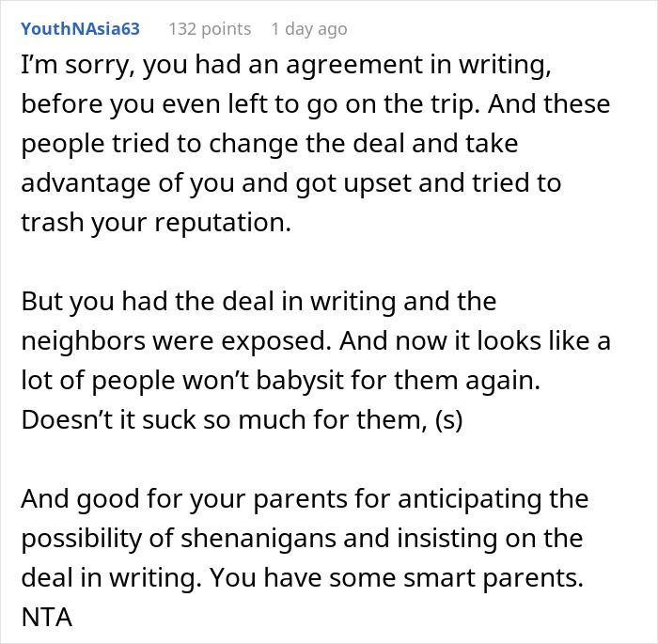Viewport: 658px width, 644px height.
Task: Click the third paragraph starting 'And good for'
Action: click(301, 540)
